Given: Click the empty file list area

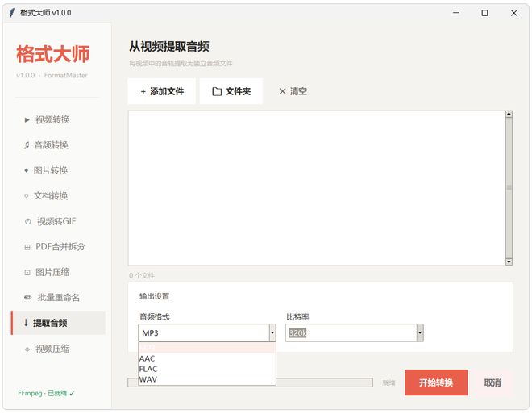Looking at the screenshot, I should point(317,188).
